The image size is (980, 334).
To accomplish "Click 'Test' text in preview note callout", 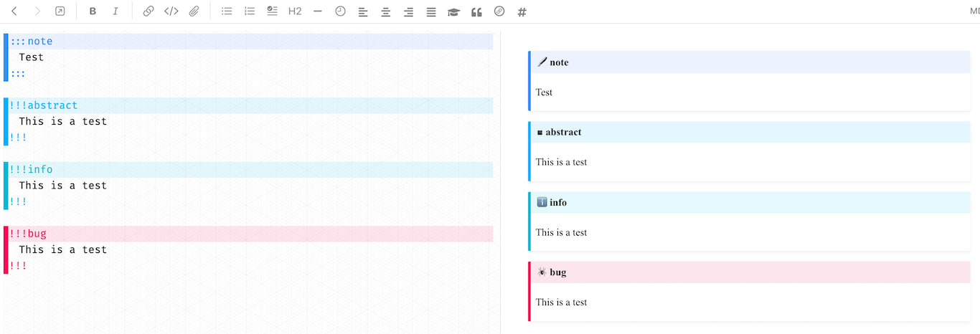I will pos(544,92).
